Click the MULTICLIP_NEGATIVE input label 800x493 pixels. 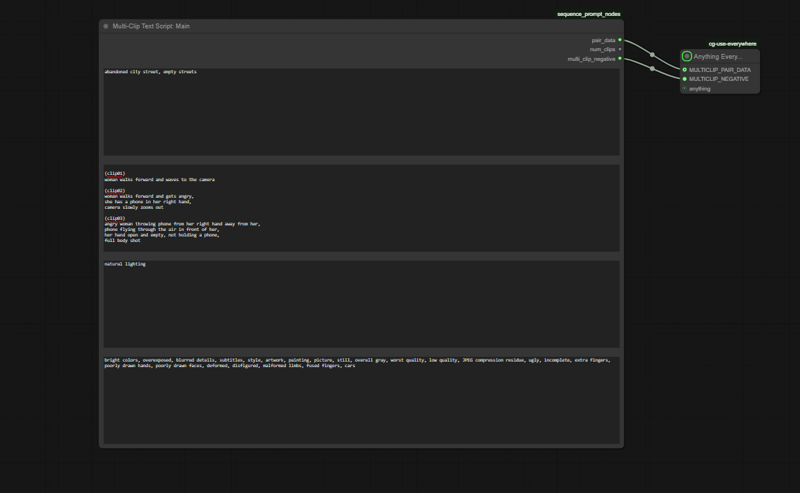point(719,79)
